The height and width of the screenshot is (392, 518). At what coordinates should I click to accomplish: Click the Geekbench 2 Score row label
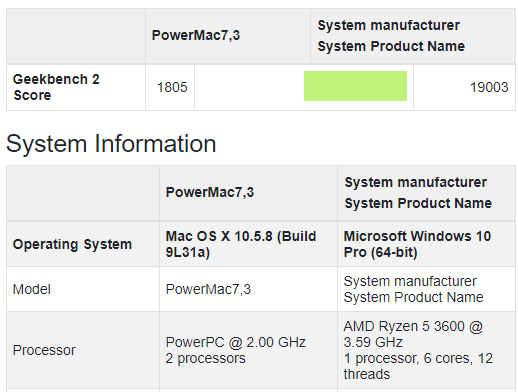56,87
